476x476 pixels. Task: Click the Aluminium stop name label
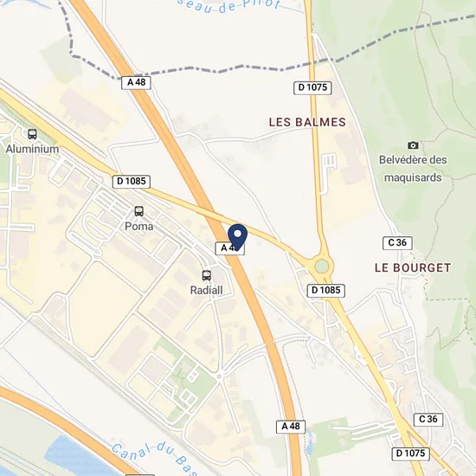[33, 149]
